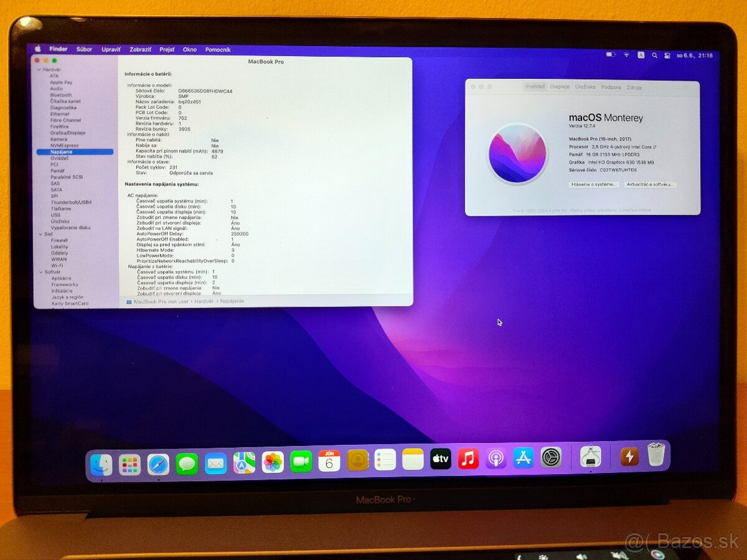Viewport: 747px width, 560px height.
Task: Open the brown lightning-bolt app in Dock
Action: pos(629,457)
